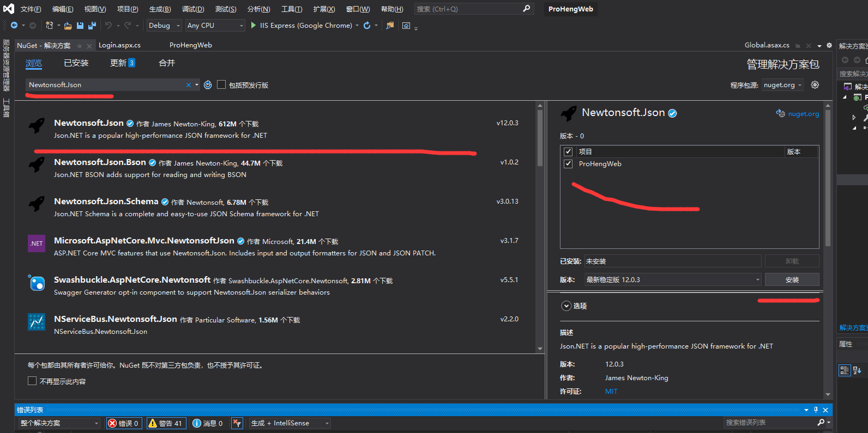Click the refresh icon beside the search box
The image size is (868, 433).
(208, 85)
